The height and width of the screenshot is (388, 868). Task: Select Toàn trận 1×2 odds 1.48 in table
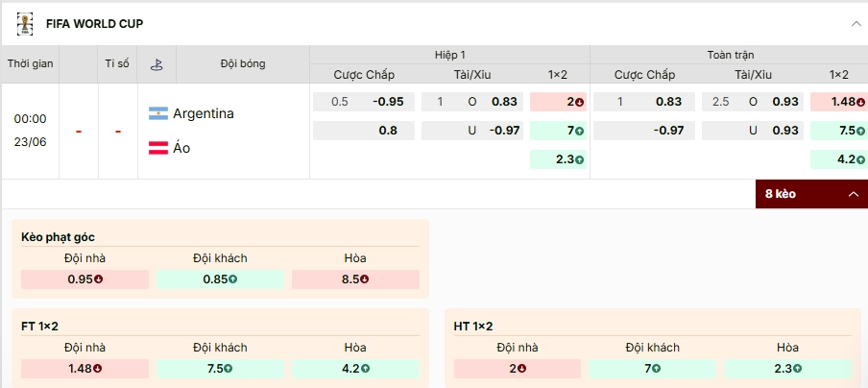(839, 102)
